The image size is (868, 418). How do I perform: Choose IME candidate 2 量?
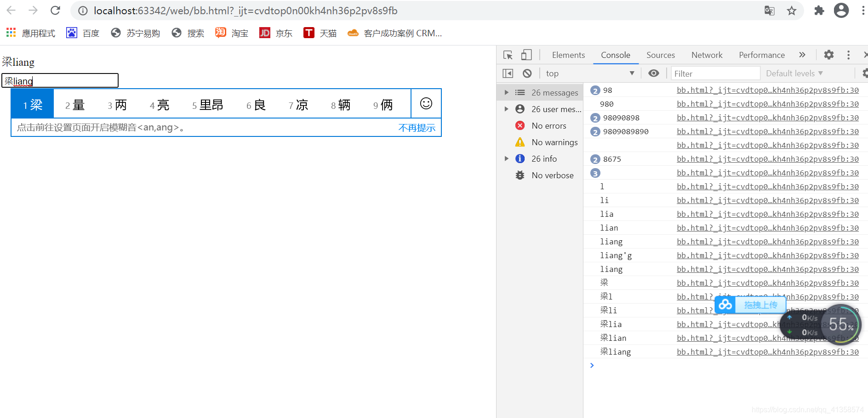pos(74,105)
